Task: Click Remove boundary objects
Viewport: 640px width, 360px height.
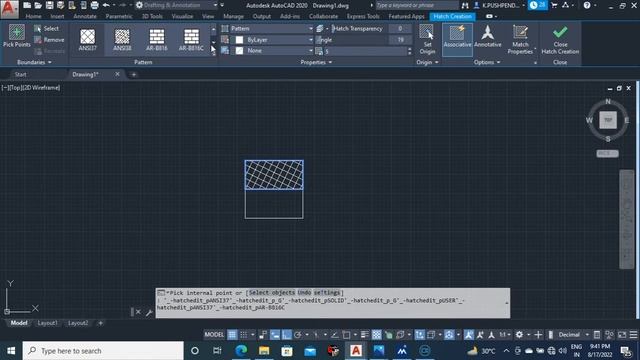Action: point(49,40)
